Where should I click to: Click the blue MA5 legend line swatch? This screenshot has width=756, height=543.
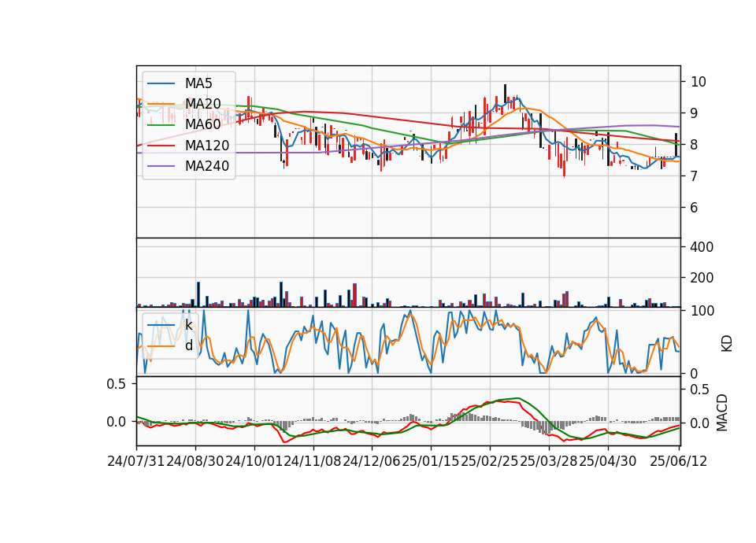tap(161, 83)
